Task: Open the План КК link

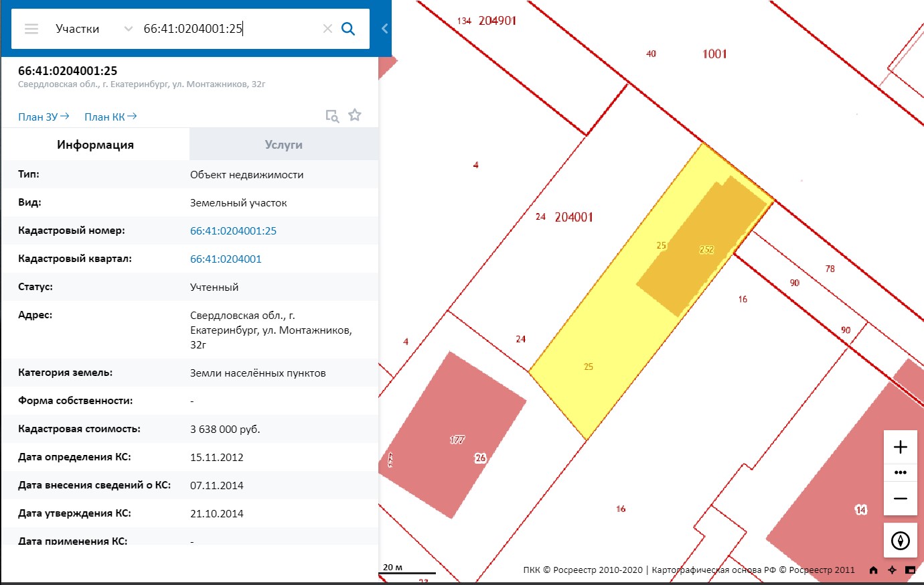Action: 110,117
